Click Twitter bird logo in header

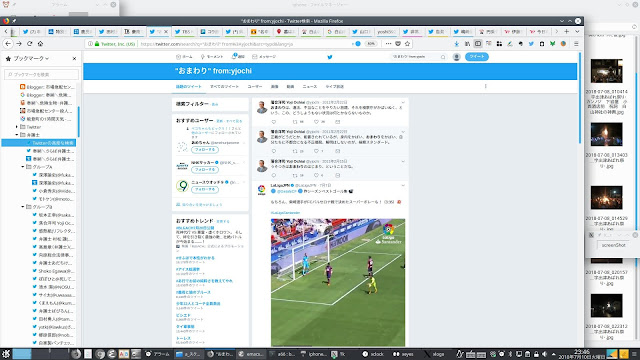point(330,57)
